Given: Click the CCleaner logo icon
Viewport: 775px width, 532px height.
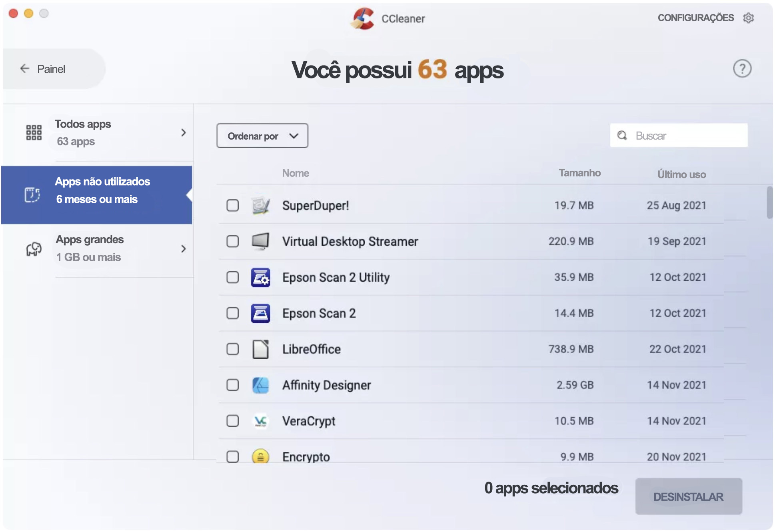Looking at the screenshot, I should (x=363, y=18).
